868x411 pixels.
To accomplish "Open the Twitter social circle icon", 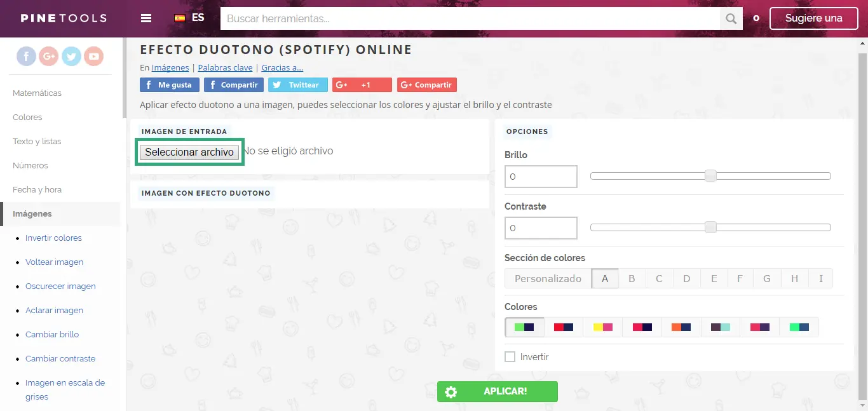I will pos(71,57).
